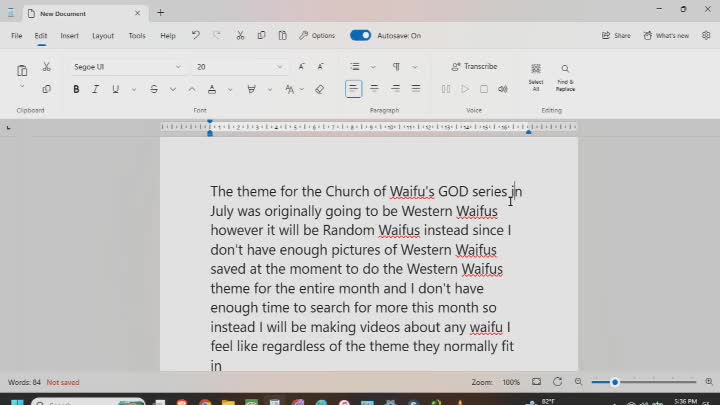Open the Segoe UI font family dropdown
The width and height of the screenshot is (720, 405).
[x=127, y=67]
